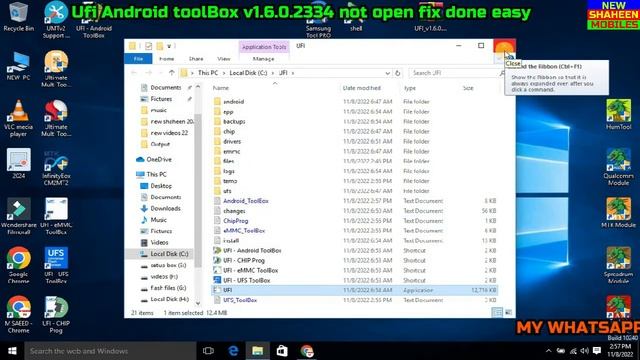Click the Refresh button in address bar
This screenshot has height=360, width=640.
tap(398, 73)
